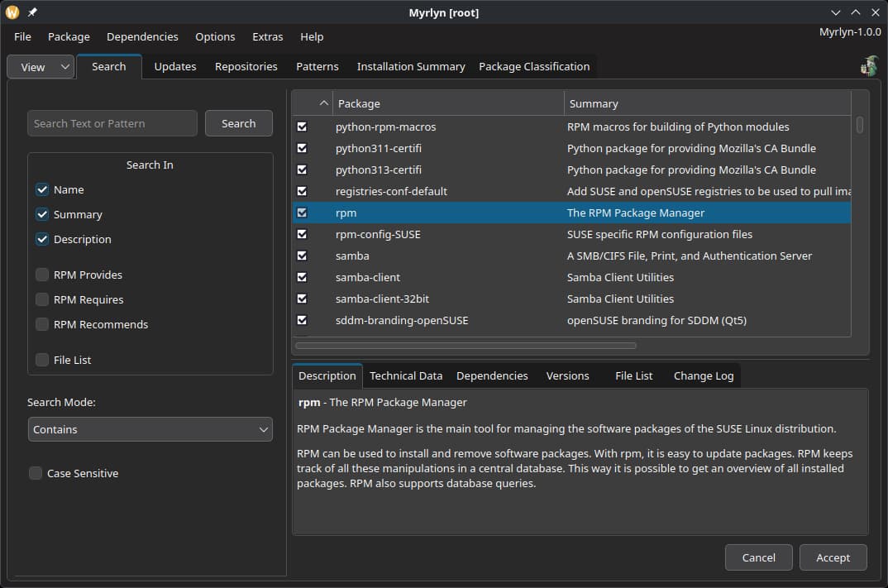Switch to the Versions tab
888x588 pixels.
[x=567, y=375]
